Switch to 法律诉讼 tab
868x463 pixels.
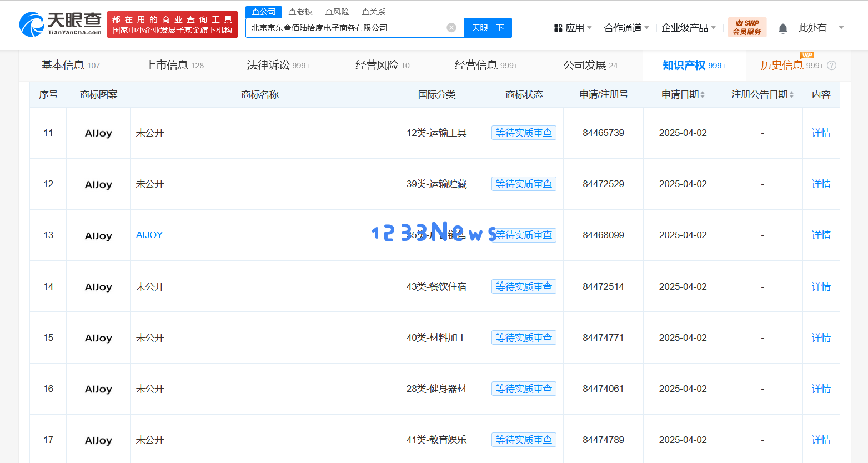278,66
